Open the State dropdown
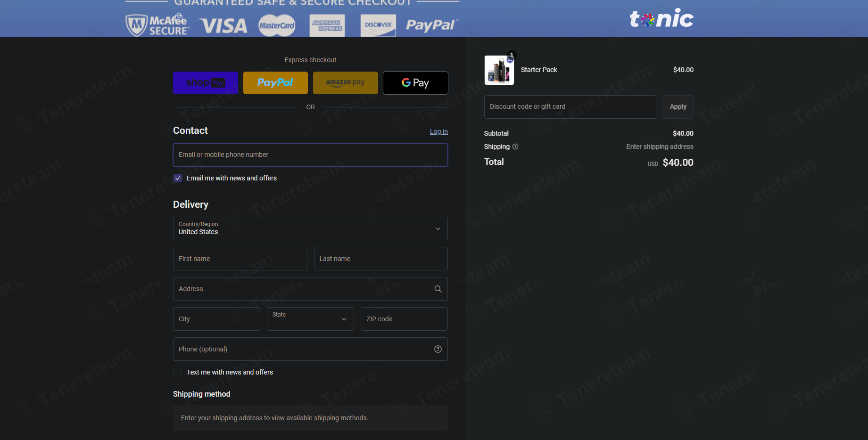This screenshot has height=440, width=868. click(310, 319)
